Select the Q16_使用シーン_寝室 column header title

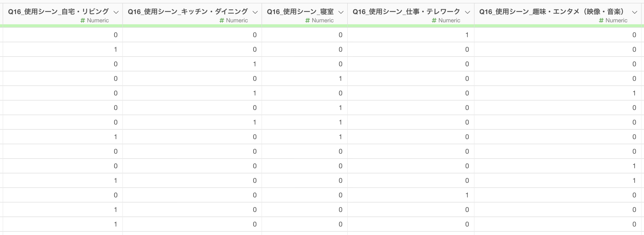300,11
